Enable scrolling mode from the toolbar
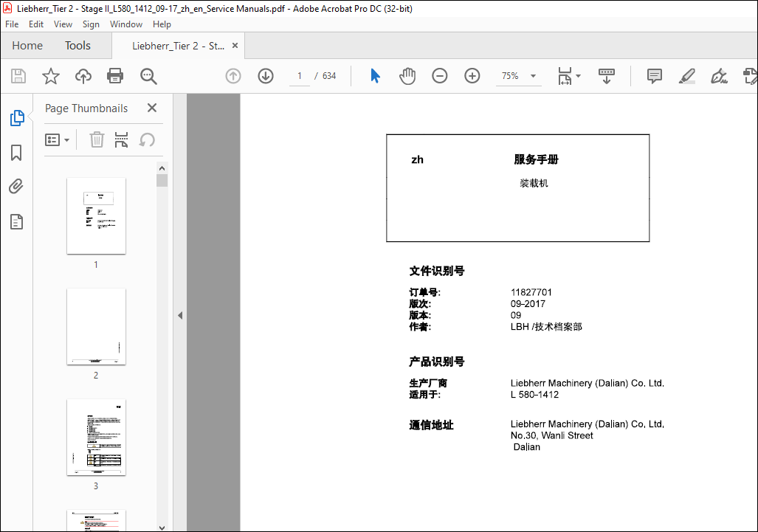Screen dimensions: 758x532 tap(606, 76)
